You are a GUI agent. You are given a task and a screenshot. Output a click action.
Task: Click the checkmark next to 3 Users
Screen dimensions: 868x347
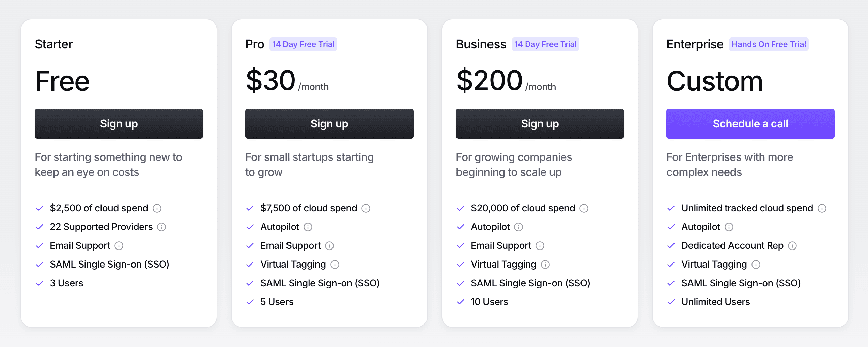pos(39,283)
